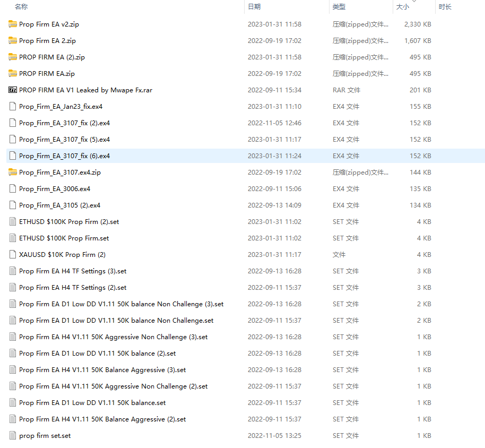Click the zip icon of PROP FIRM EA (2).zip
This screenshot has height=448, width=485.
[x=13, y=57]
